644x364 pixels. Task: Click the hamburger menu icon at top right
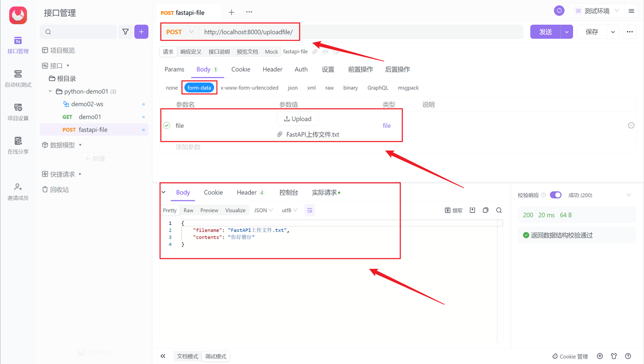tap(631, 11)
